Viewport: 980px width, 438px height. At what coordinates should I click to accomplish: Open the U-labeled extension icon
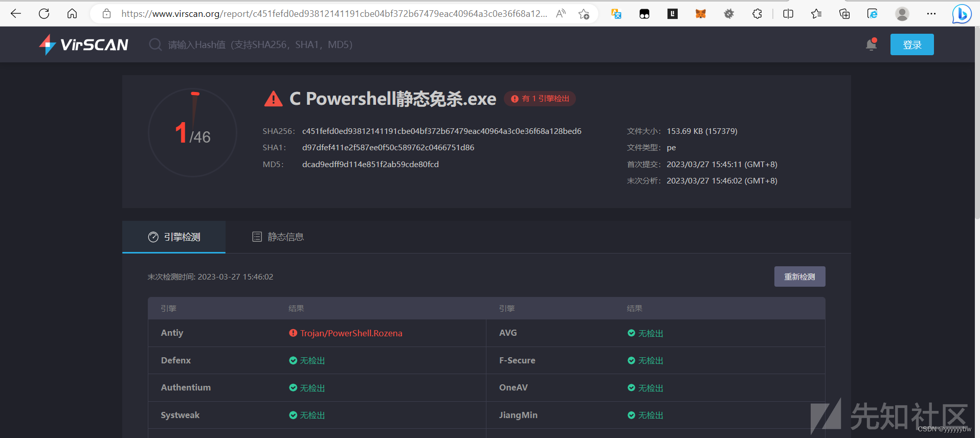coord(673,14)
